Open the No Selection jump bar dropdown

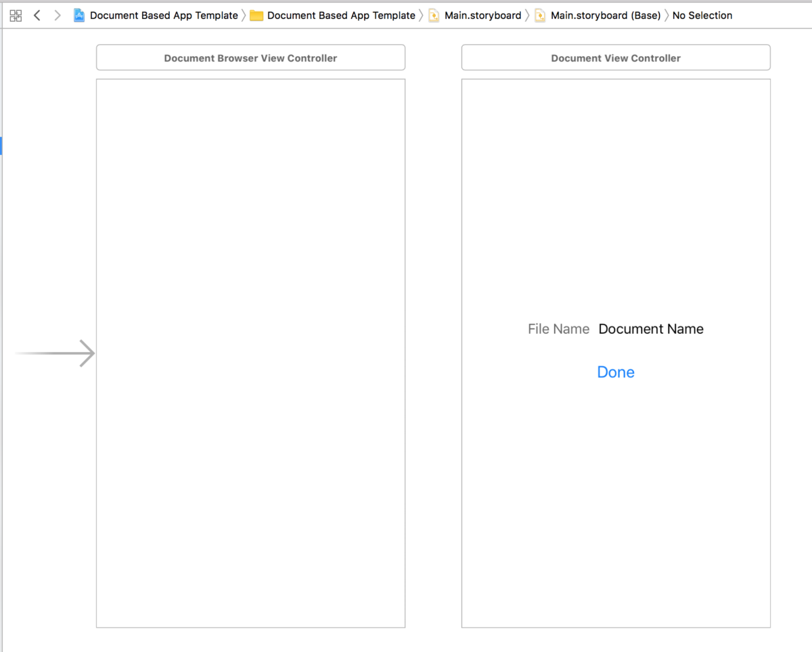pos(702,15)
